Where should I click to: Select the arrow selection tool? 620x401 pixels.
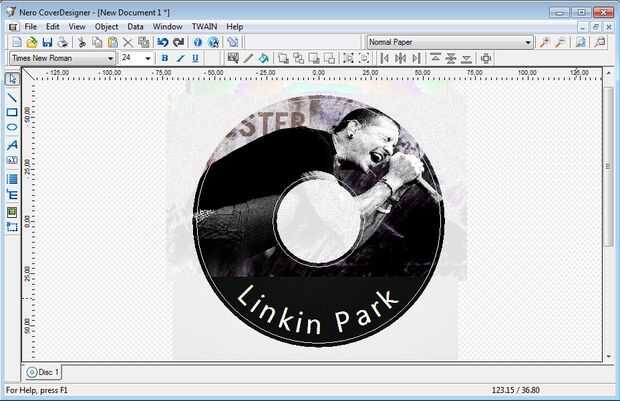pyautogui.click(x=12, y=79)
